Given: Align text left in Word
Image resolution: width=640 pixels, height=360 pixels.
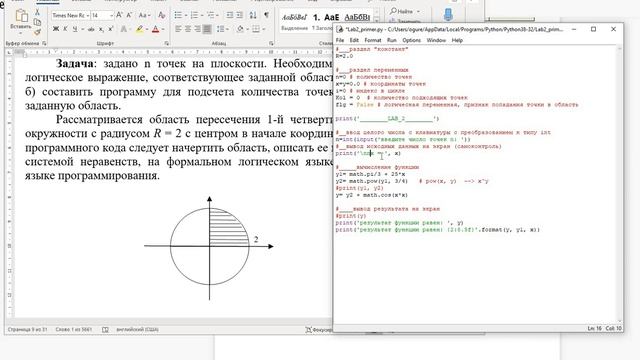Looking at the screenshot, I should [178, 29].
